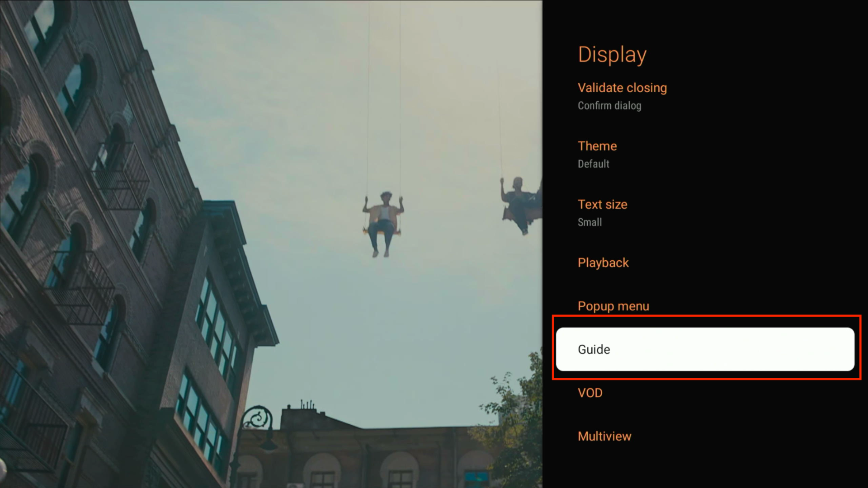This screenshot has width=868, height=488.
Task: Click the person on the right swing
Action: pos(520,203)
